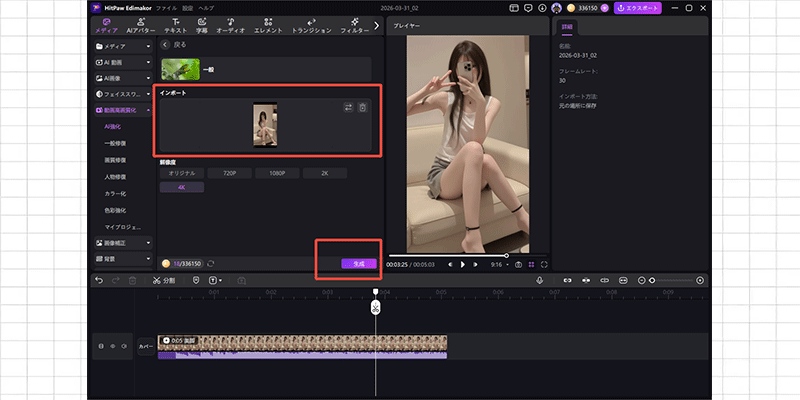This screenshot has width=800, height=400.
Task: Click the 生成 generate button
Action: click(x=359, y=264)
